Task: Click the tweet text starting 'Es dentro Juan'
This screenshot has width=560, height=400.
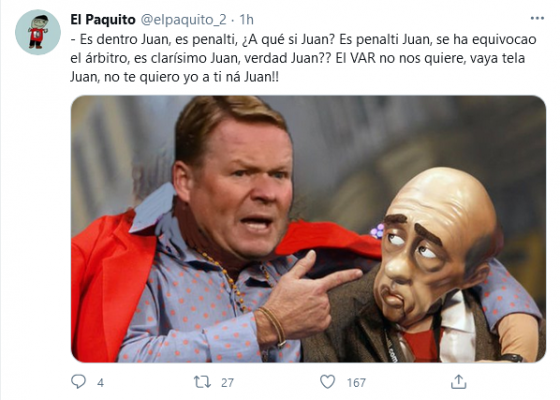Action: [303, 58]
